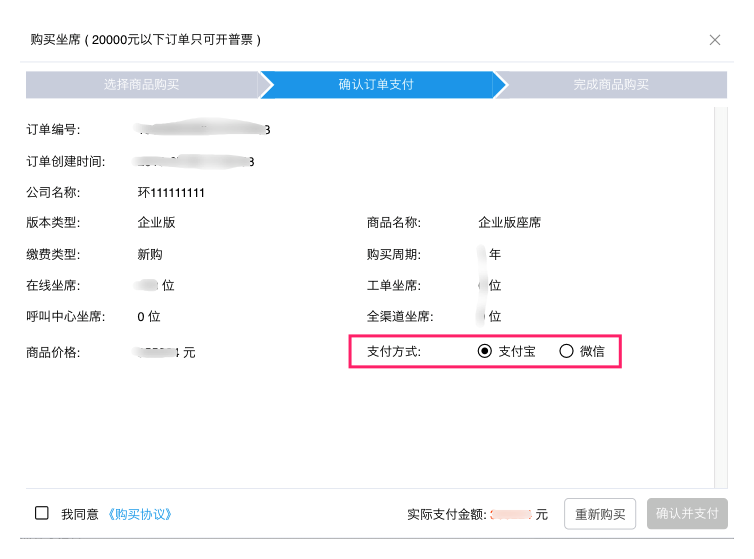
Task: Click 确认并支付 to pay
Action: tap(687, 514)
